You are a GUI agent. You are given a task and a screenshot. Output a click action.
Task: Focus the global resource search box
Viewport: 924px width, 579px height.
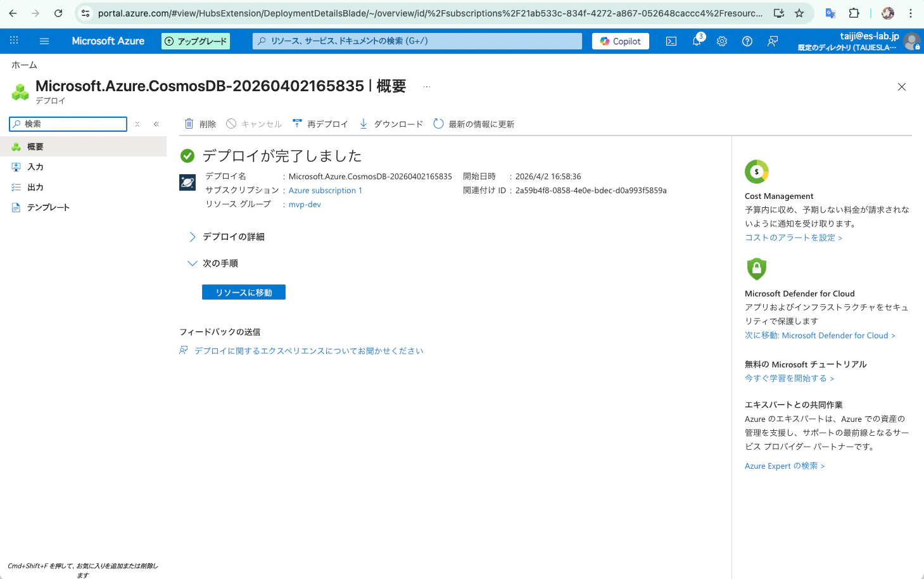(417, 41)
